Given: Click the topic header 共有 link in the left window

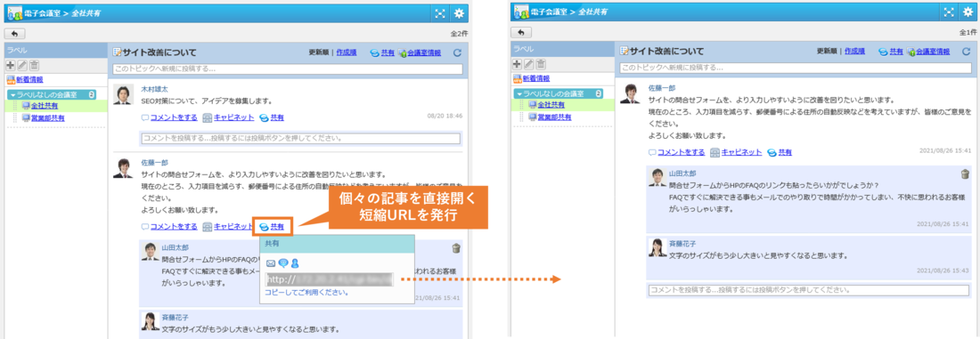Looking at the screenshot, I should point(388,53).
